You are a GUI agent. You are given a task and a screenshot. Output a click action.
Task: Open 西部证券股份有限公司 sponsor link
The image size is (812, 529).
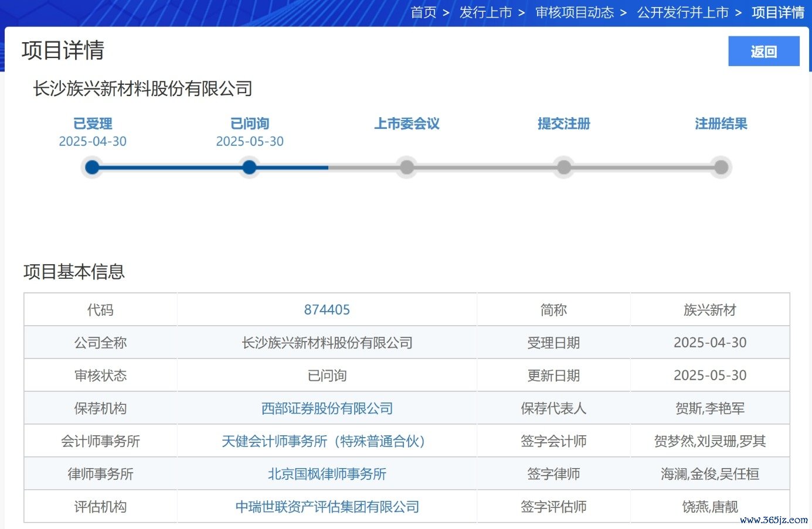coord(327,408)
